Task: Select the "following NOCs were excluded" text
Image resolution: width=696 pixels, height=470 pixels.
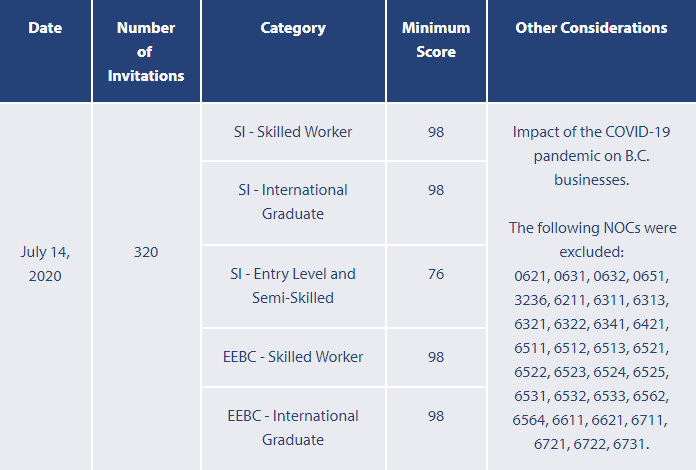Action: pyautogui.click(x=591, y=239)
